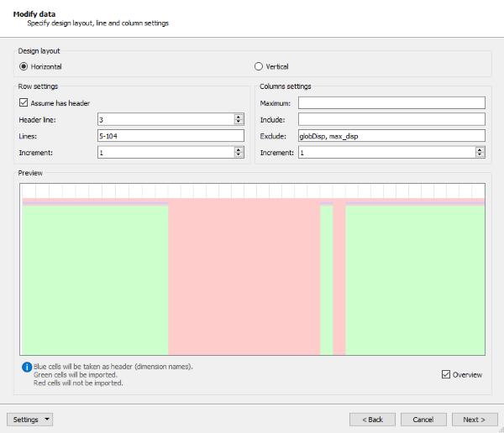
Task: Click the row Increment value field
Action: (x=165, y=152)
